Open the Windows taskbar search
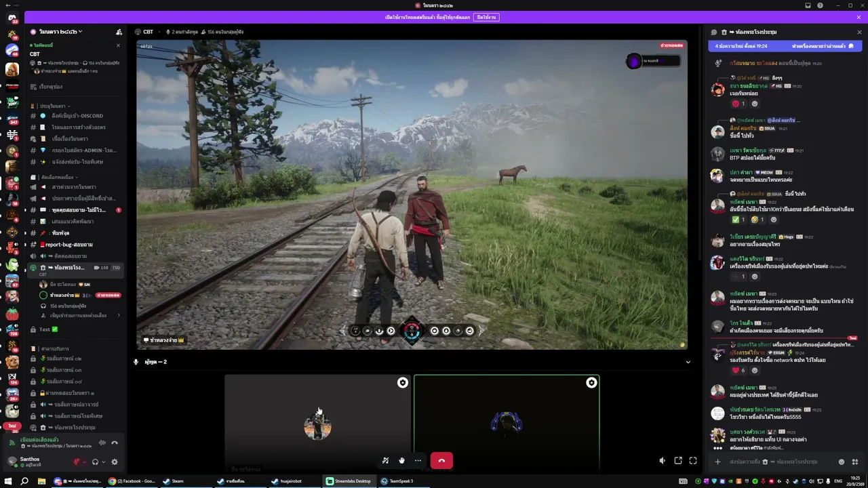Image resolution: width=868 pixels, height=488 pixels. point(24,481)
